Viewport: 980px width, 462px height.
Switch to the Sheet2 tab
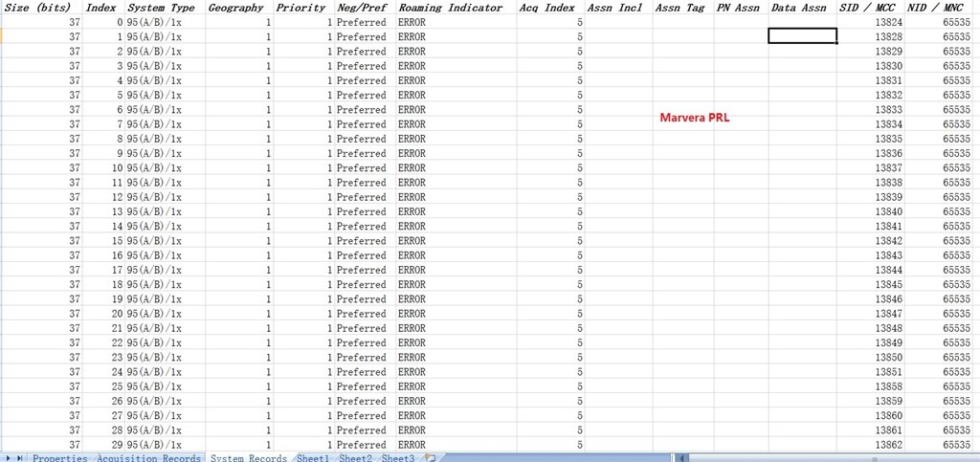[x=355, y=457]
